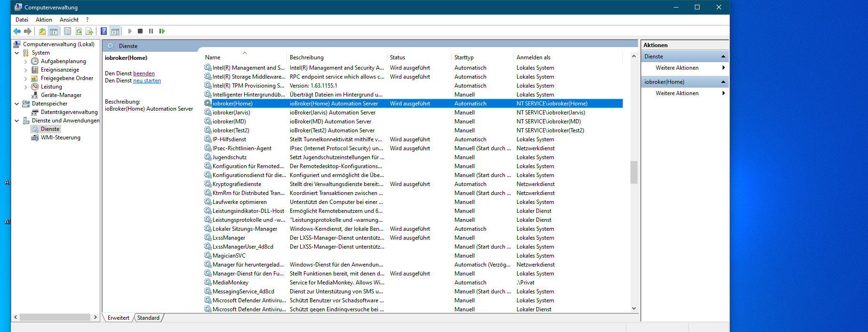The image size is (868, 332).
Task: Open Help via the question mark icon
Action: (x=104, y=31)
